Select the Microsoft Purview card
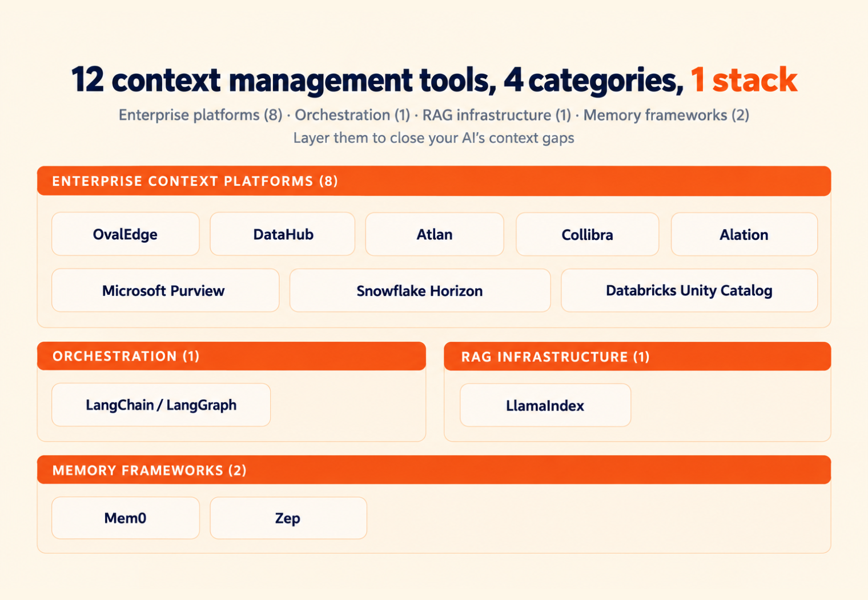 (x=166, y=290)
